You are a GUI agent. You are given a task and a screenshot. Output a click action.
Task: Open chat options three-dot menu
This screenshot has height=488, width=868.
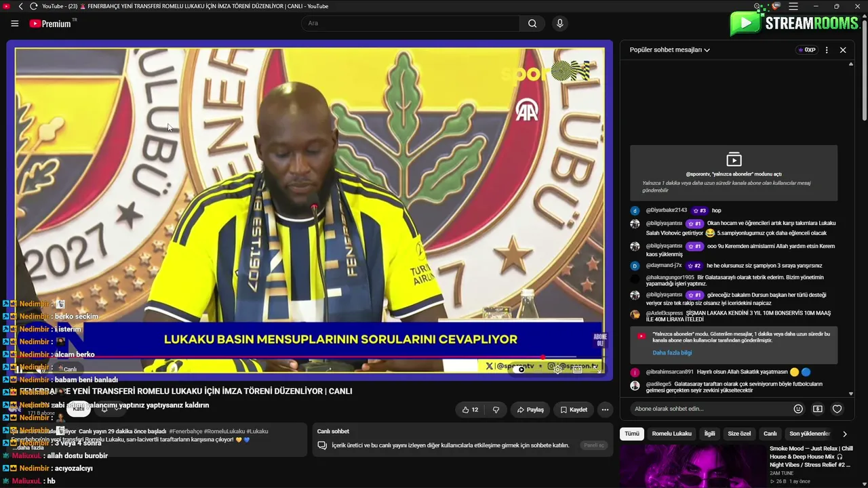[826, 49]
